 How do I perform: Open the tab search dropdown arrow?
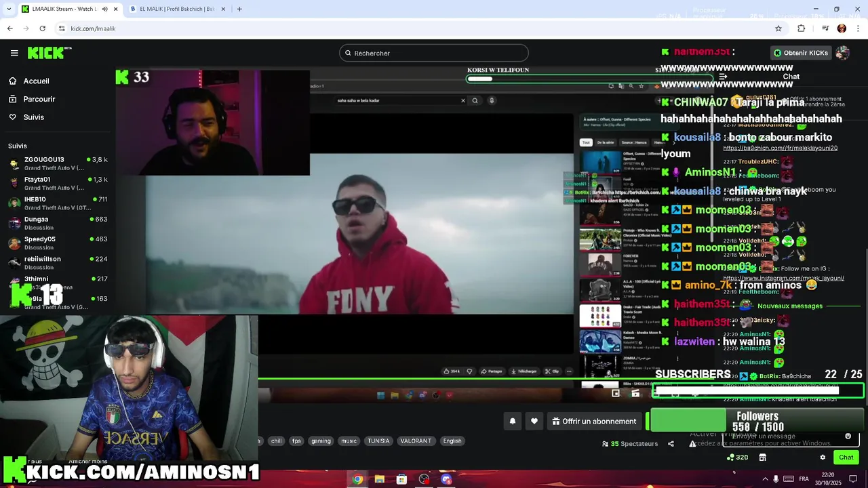pos(8,9)
